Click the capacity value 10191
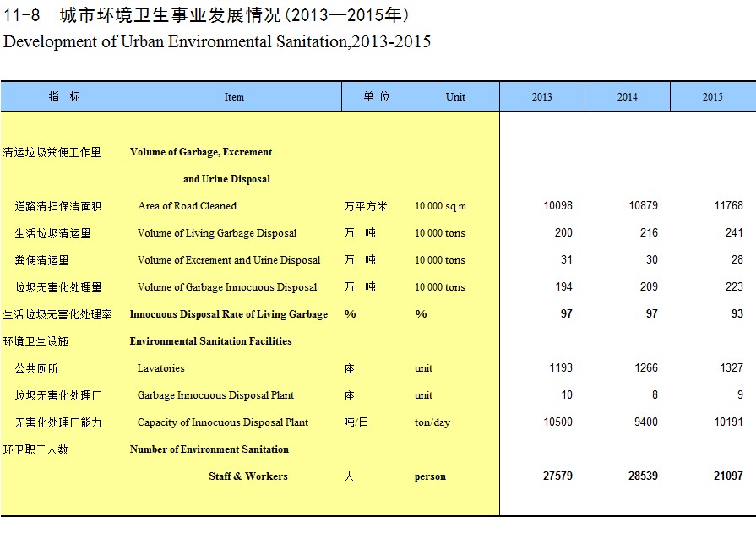The height and width of the screenshot is (544, 756). point(728,422)
